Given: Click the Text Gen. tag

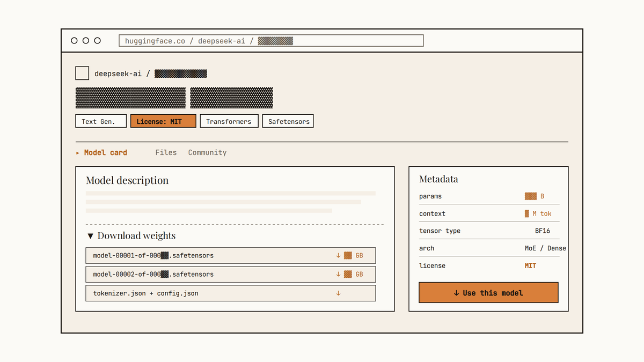Looking at the screenshot, I should coord(101,121).
